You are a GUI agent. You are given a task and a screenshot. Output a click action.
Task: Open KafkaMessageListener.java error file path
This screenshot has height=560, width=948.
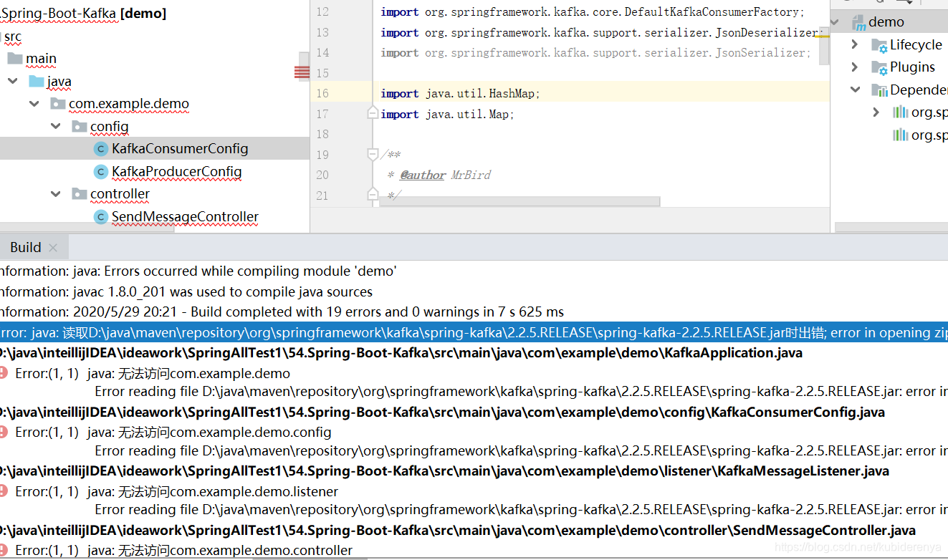click(444, 471)
